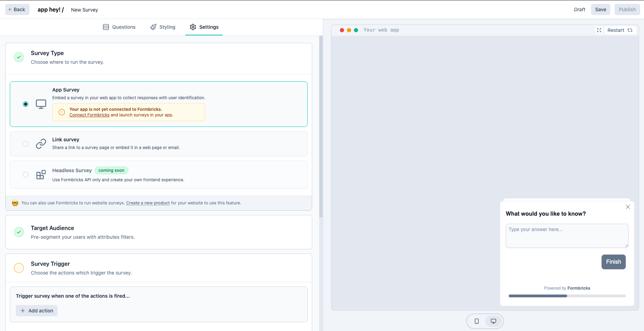Save the survey draft
Screen dimensions: 644x331
601,9
